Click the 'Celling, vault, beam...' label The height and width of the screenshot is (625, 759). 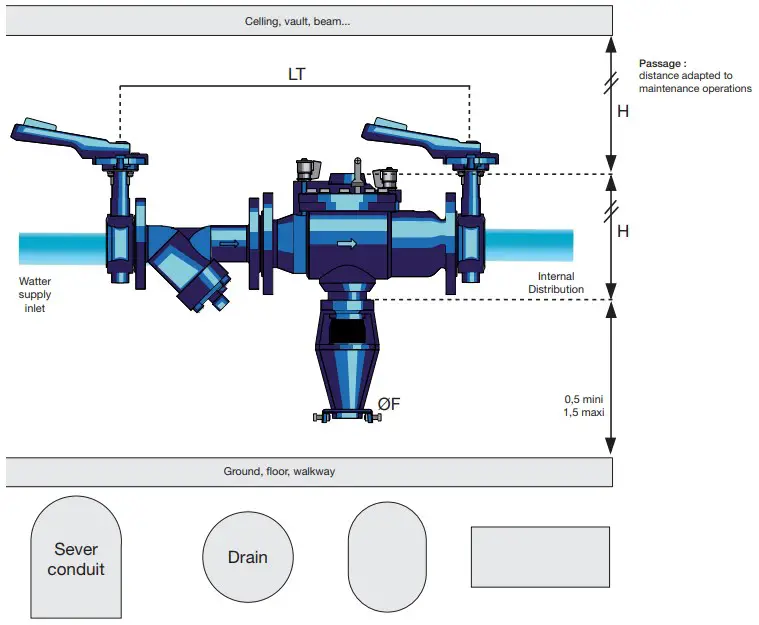[297, 21]
